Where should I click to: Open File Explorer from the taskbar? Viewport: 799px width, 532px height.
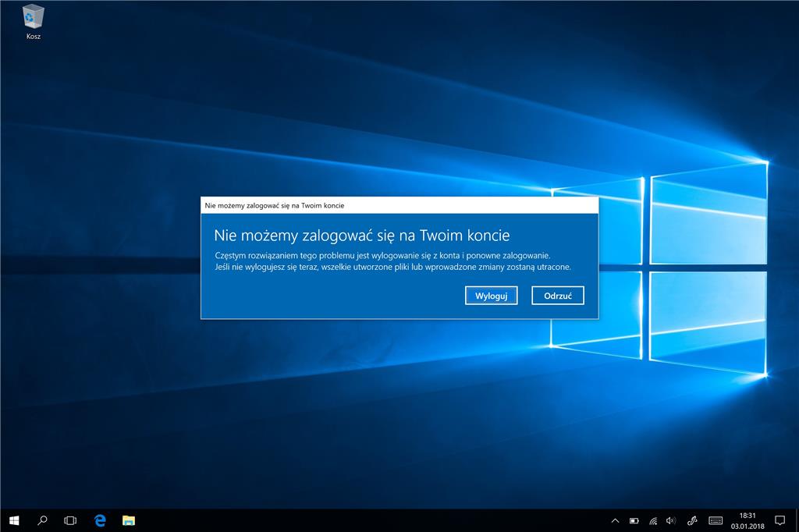[129, 520]
